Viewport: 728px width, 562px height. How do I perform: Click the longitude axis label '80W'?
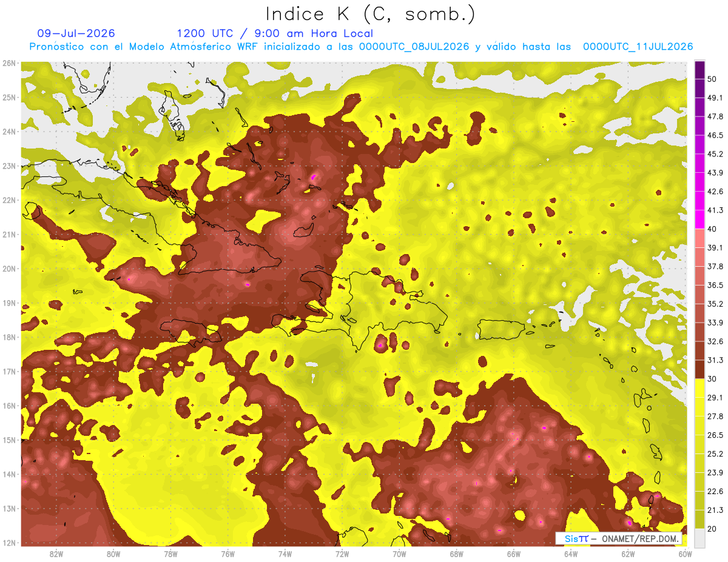click(x=113, y=554)
